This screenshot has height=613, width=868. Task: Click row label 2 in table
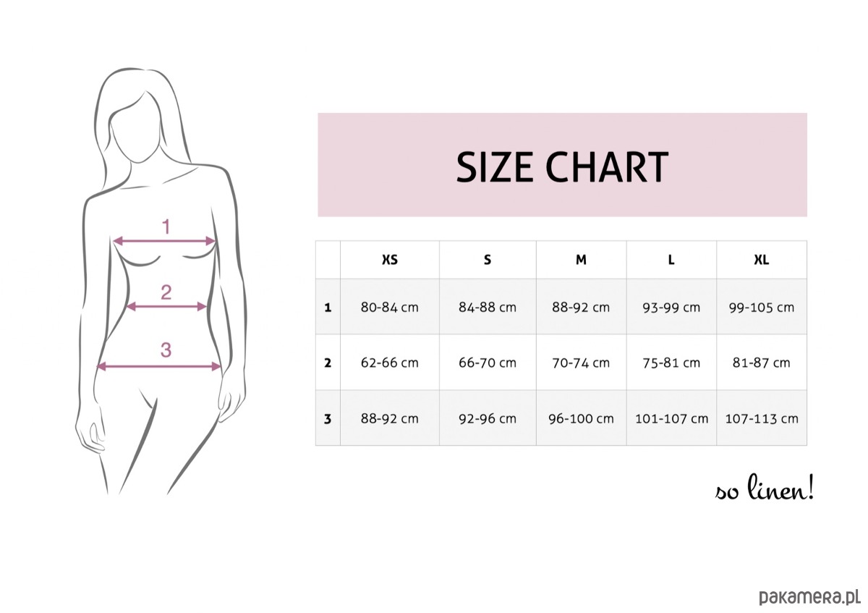click(328, 363)
